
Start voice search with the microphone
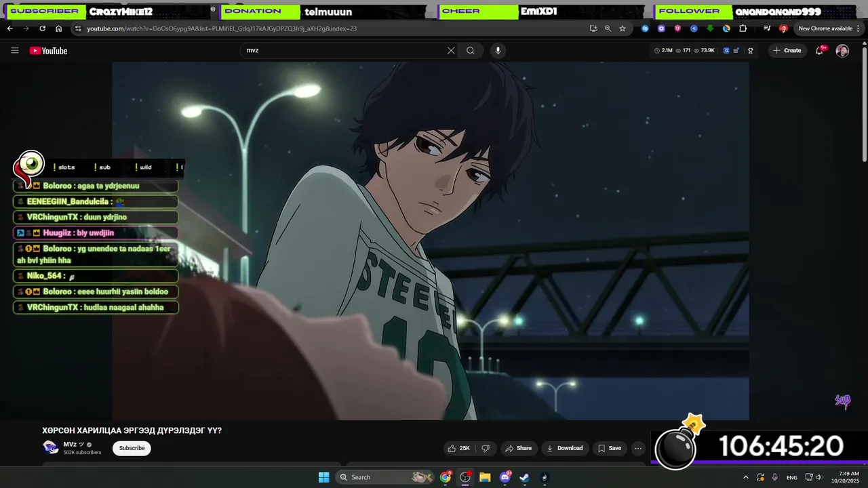tap(498, 51)
